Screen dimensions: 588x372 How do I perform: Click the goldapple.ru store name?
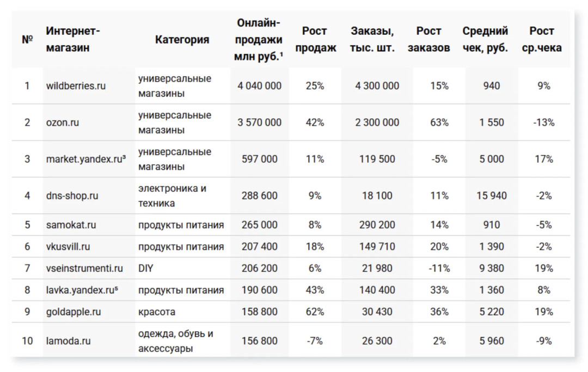tap(73, 312)
